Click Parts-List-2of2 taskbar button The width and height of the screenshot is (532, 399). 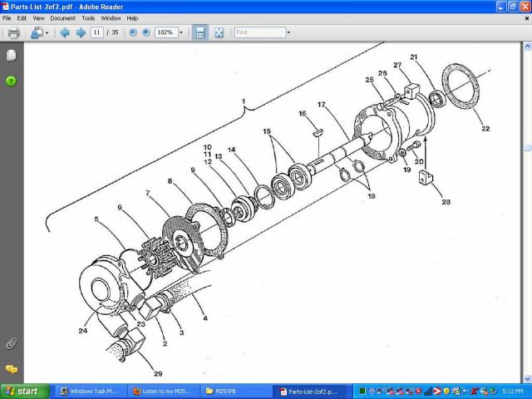tap(310, 392)
